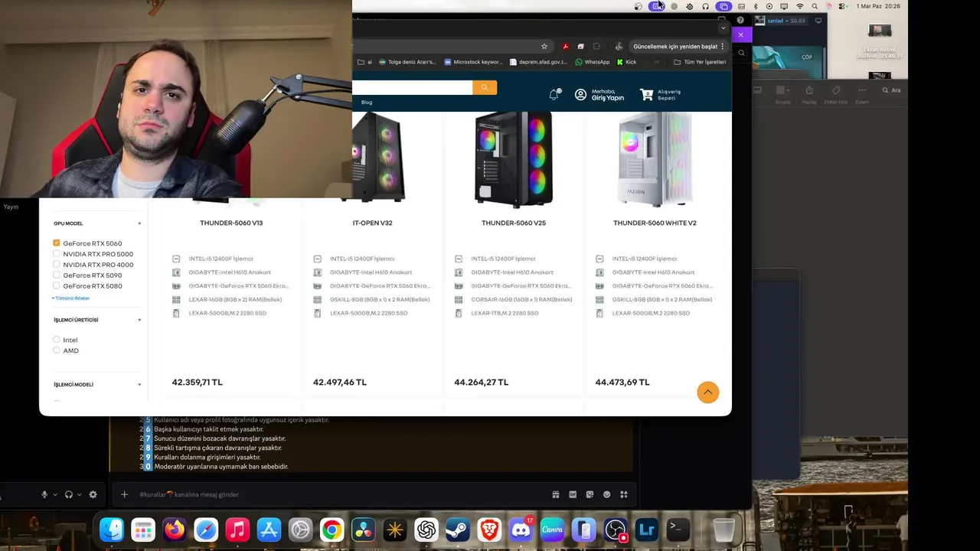Image resolution: width=980 pixels, height=551 pixels.
Task: Open Terminal from the Dock
Action: click(678, 530)
